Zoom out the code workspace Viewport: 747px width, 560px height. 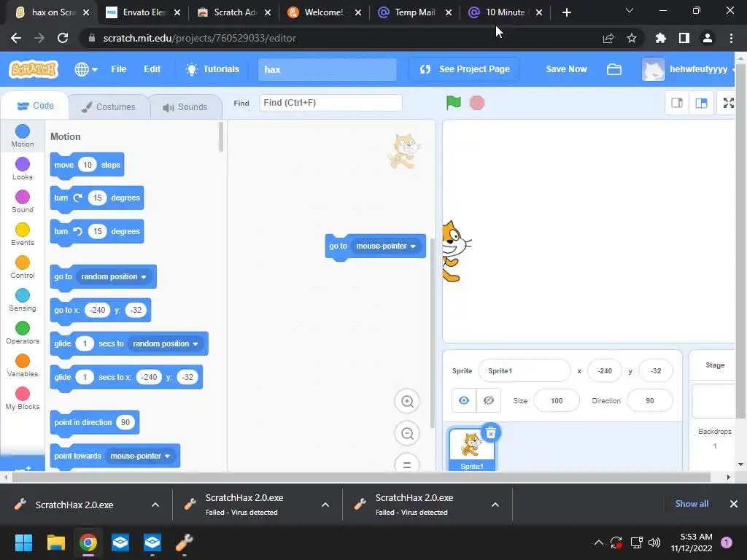[x=407, y=433]
